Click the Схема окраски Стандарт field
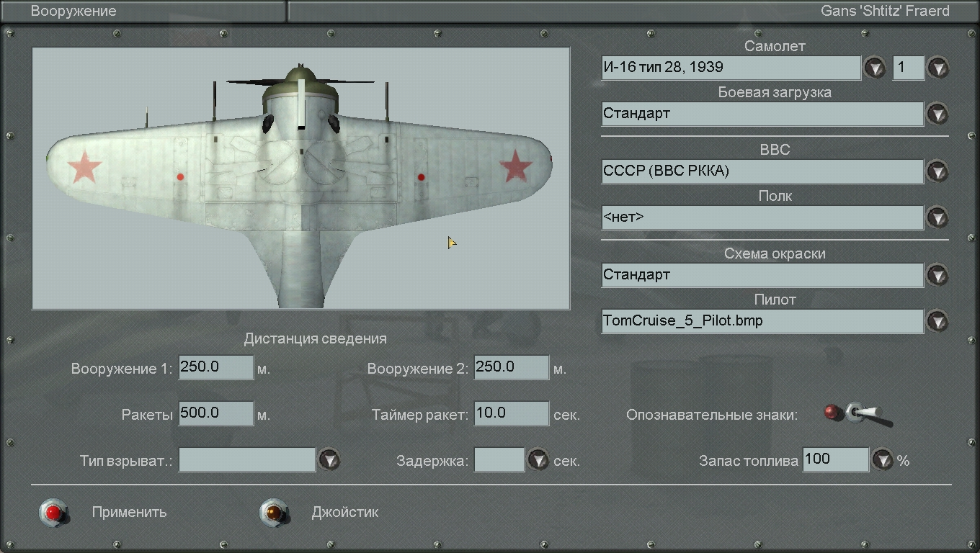Screen dimensions: 980x553 tap(762, 275)
